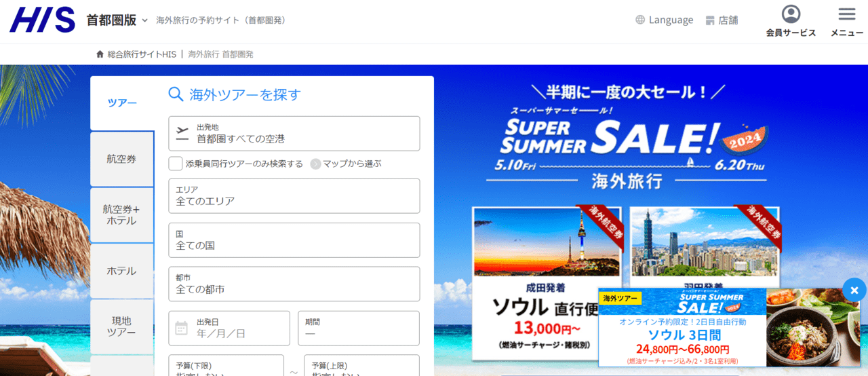868x376 pixels.
Task: Enable 添乗員同行ツアーのみ検索する checkbox
Action: tap(176, 164)
